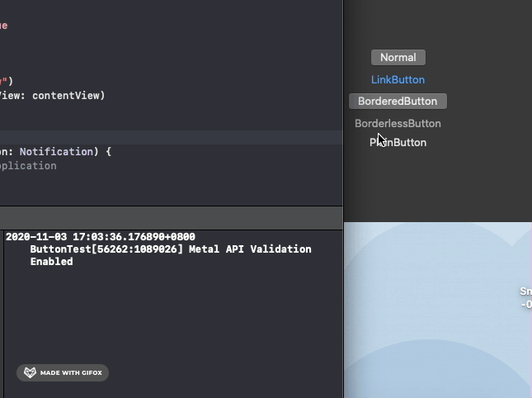Click the Gifox fox logo icon
This screenshot has width=532, height=398.
click(x=30, y=372)
